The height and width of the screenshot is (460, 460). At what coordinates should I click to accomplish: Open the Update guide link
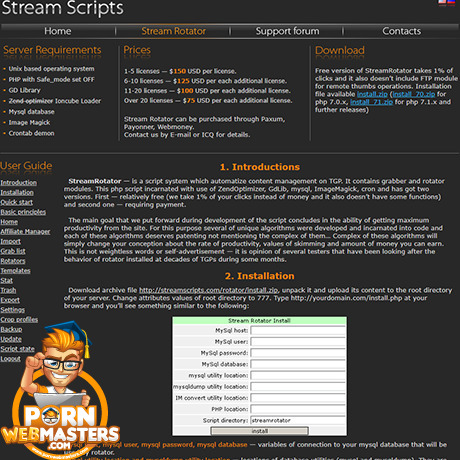[11, 339]
